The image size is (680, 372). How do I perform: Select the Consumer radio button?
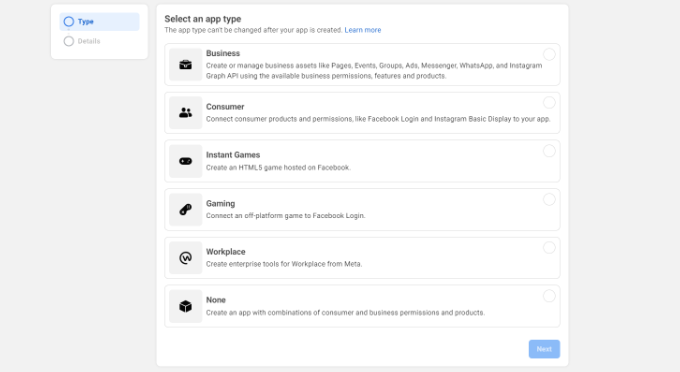tap(549, 103)
